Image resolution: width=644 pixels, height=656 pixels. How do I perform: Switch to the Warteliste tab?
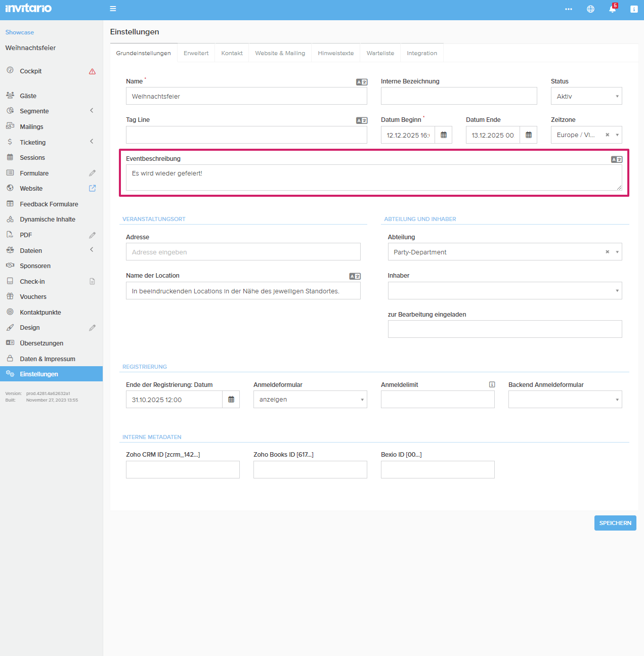point(380,53)
